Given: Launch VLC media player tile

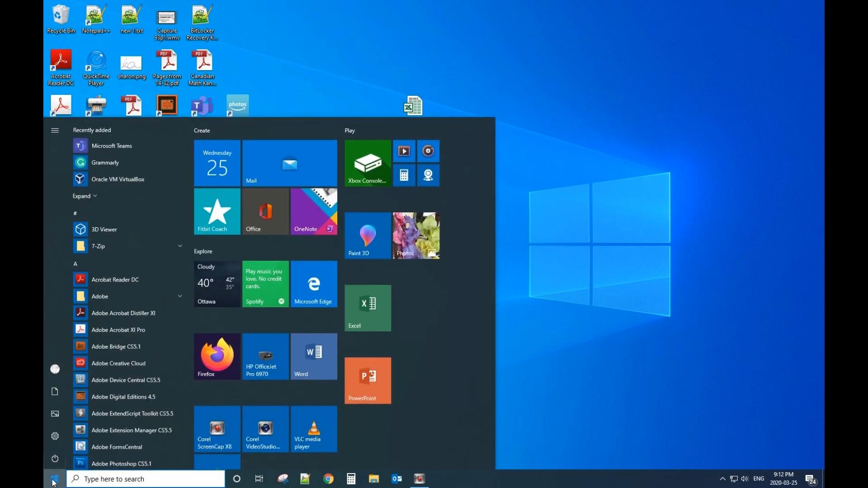Looking at the screenshot, I should (314, 429).
